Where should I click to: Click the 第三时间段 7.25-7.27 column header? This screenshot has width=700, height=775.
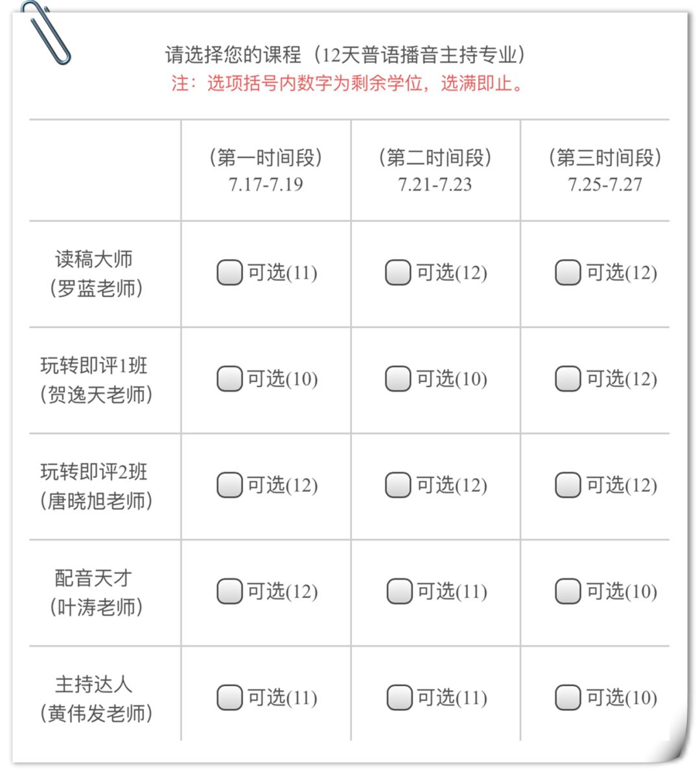(605, 171)
